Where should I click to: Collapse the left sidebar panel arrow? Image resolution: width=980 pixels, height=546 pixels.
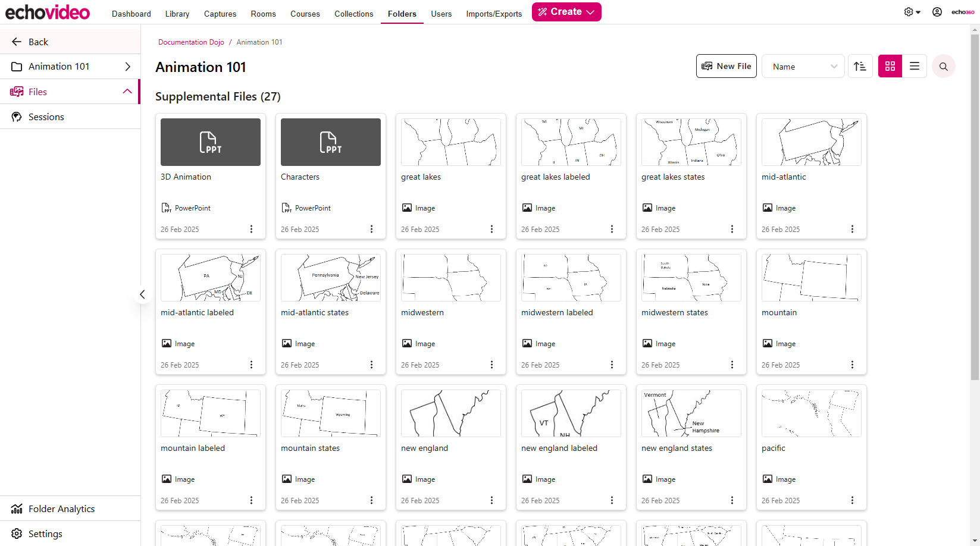tap(142, 294)
